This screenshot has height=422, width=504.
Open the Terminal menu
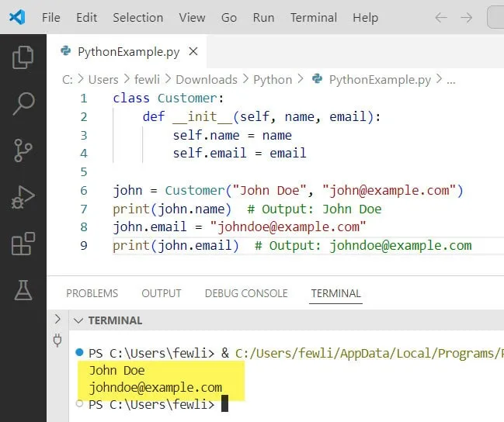[314, 17]
